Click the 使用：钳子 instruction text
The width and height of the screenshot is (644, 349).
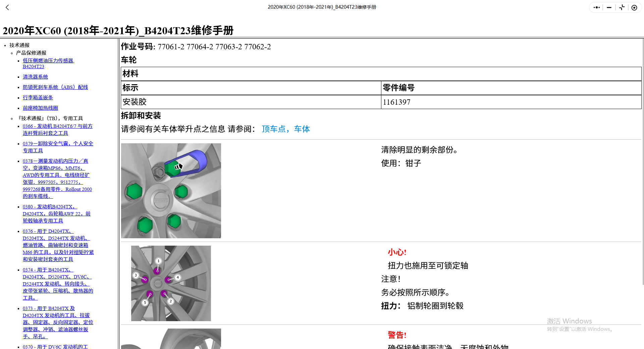(401, 163)
